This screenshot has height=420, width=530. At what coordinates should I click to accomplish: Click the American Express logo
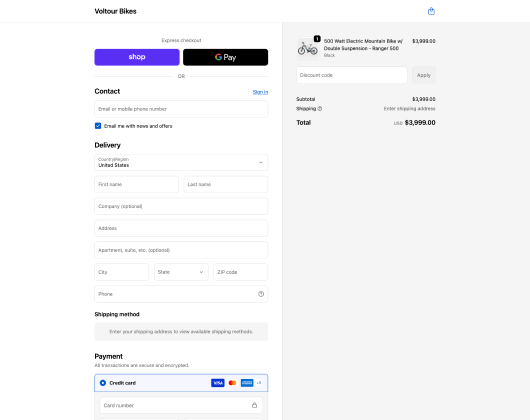pos(247,383)
